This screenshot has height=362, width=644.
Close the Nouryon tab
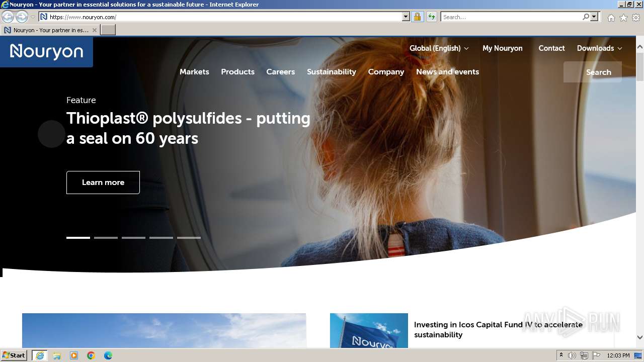pyautogui.click(x=95, y=30)
